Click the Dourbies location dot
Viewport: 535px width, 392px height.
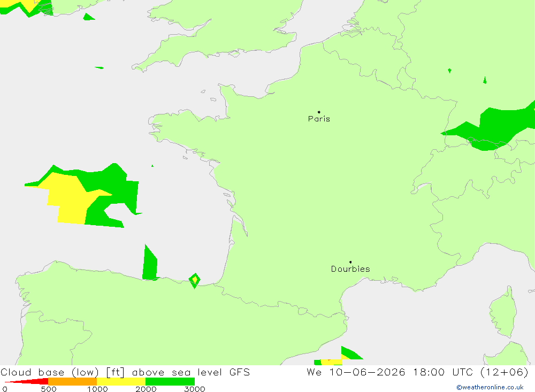(x=350, y=262)
